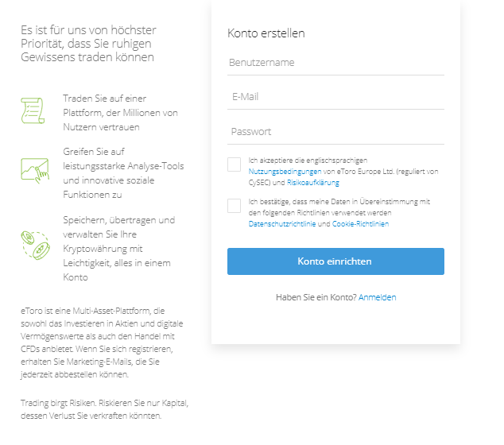This screenshot has width=504, height=445.
Task: Click the Trading birgt Risiken disclaimer
Action: [x=103, y=408]
